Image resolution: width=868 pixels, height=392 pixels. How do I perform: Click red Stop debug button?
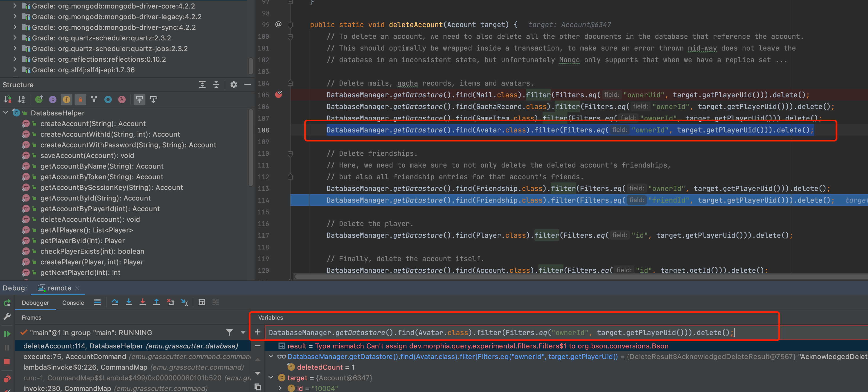click(7, 361)
